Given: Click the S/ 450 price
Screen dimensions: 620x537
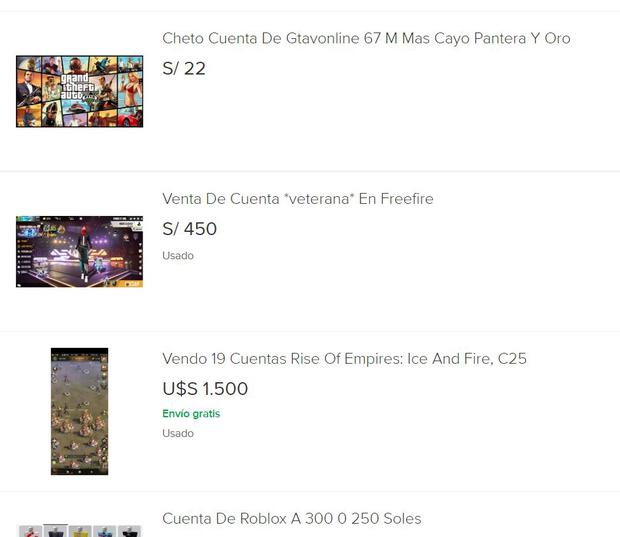Looking at the screenshot, I should tap(189, 229).
